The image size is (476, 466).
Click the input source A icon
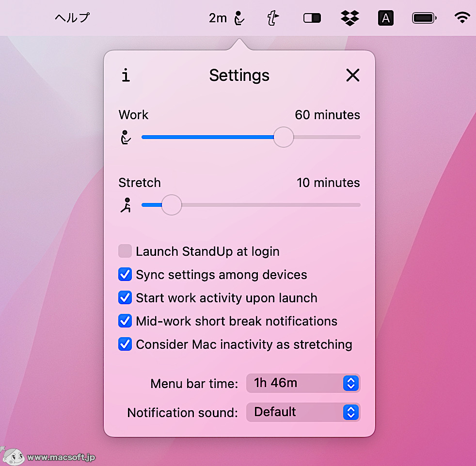coord(385,18)
